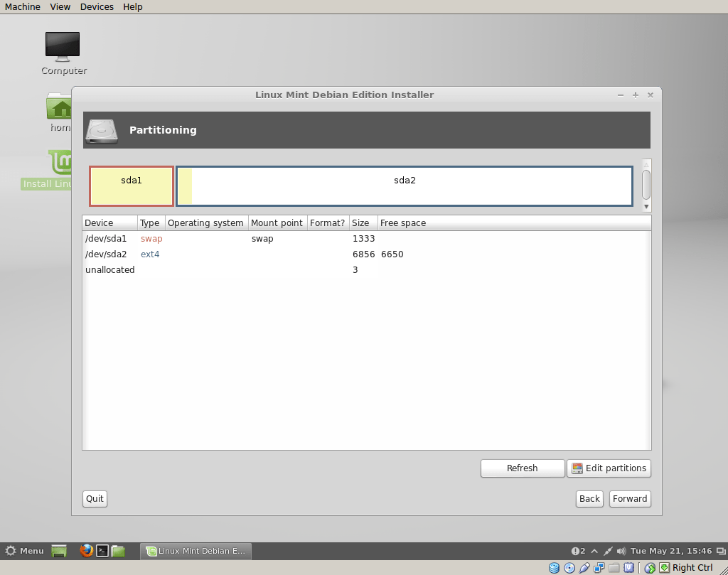Click Refresh to rescan partitions
This screenshot has width=728, height=575.
click(522, 468)
